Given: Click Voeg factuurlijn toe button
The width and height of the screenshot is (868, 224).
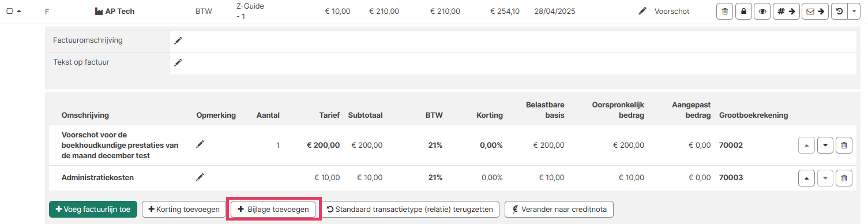Looking at the screenshot, I should point(93,210).
